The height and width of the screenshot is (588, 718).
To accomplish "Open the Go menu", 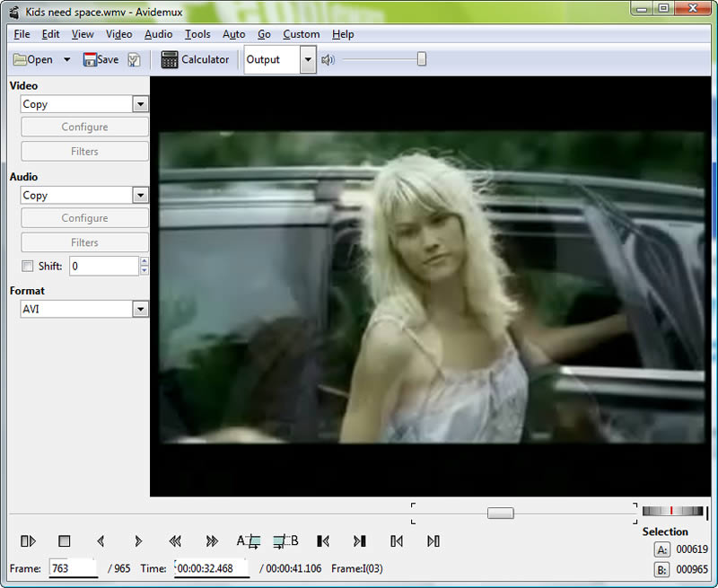I will coord(264,34).
